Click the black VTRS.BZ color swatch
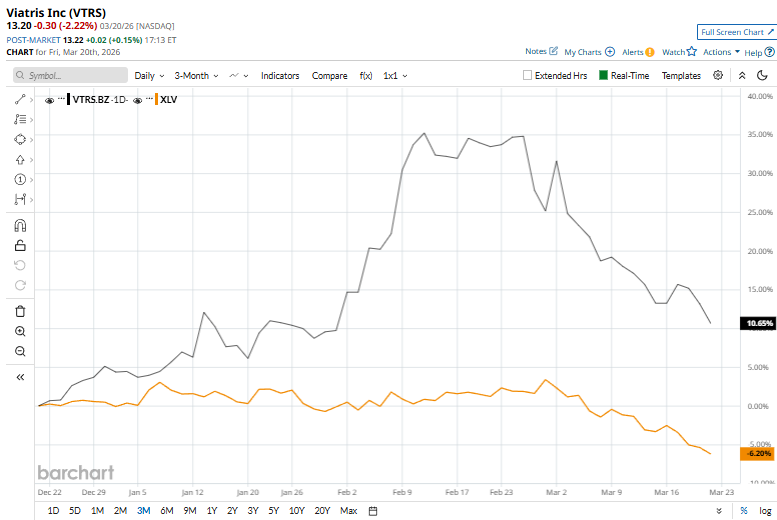The width and height of the screenshot is (777, 520). 68,99
